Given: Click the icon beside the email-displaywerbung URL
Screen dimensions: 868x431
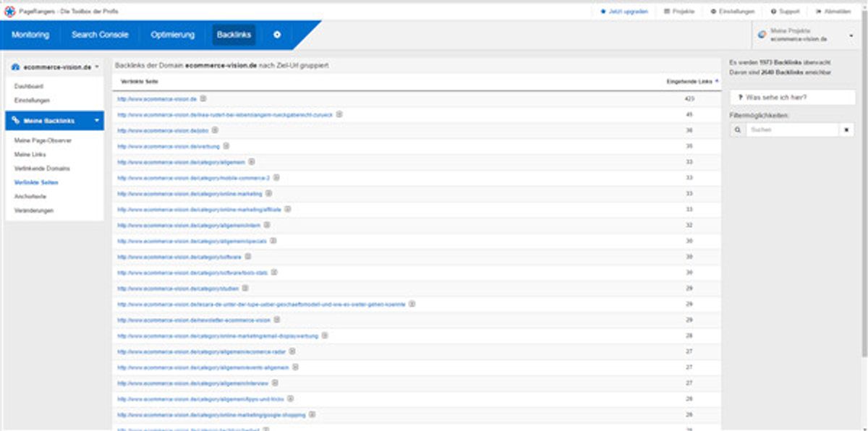Looking at the screenshot, I should 325,336.
